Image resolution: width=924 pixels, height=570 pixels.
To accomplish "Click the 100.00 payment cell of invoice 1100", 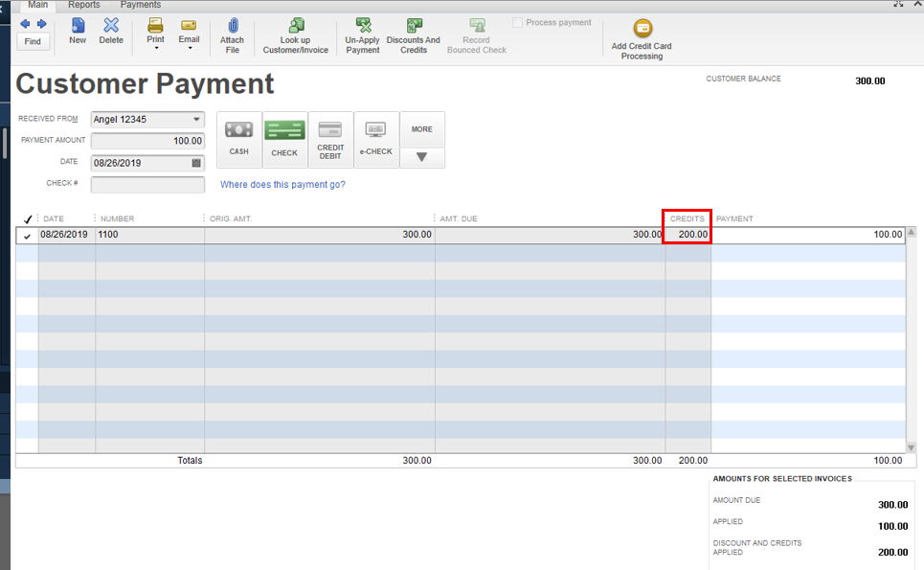I will tap(808, 235).
